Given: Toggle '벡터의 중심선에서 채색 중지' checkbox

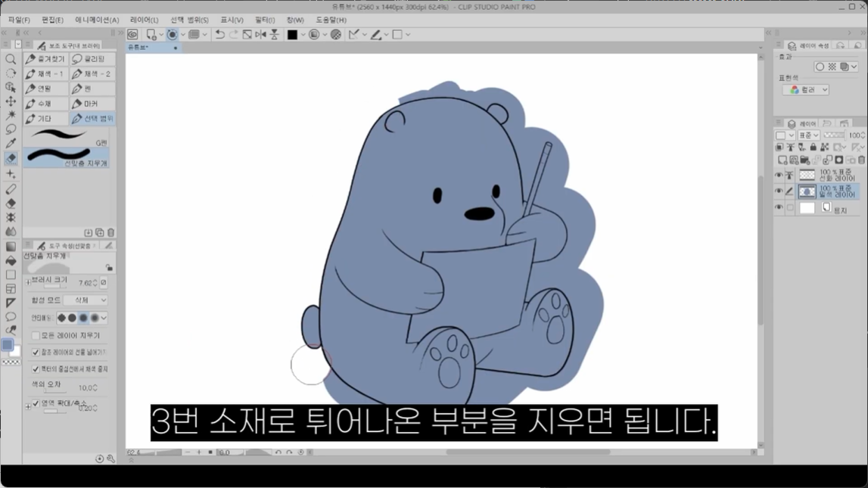Looking at the screenshot, I should coord(36,368).
